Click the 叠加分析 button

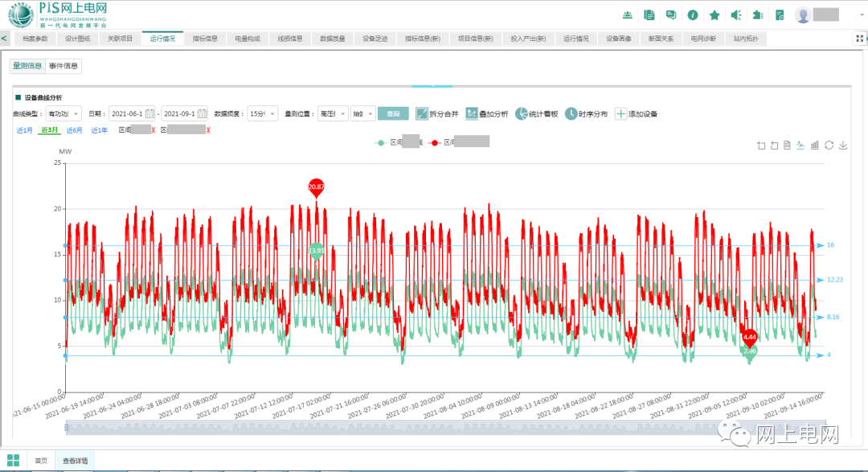click(487, 113)
